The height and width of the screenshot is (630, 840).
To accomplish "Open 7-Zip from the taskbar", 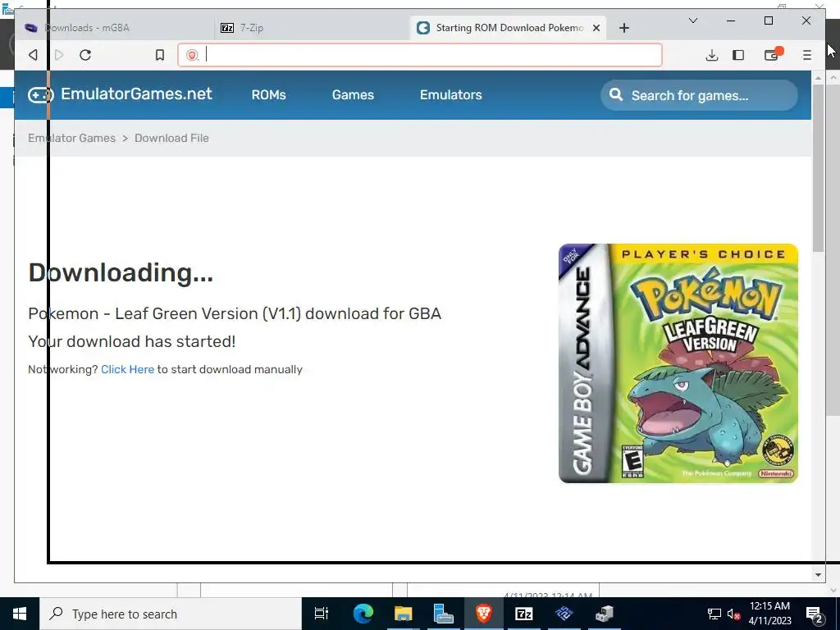I will 524,614.
